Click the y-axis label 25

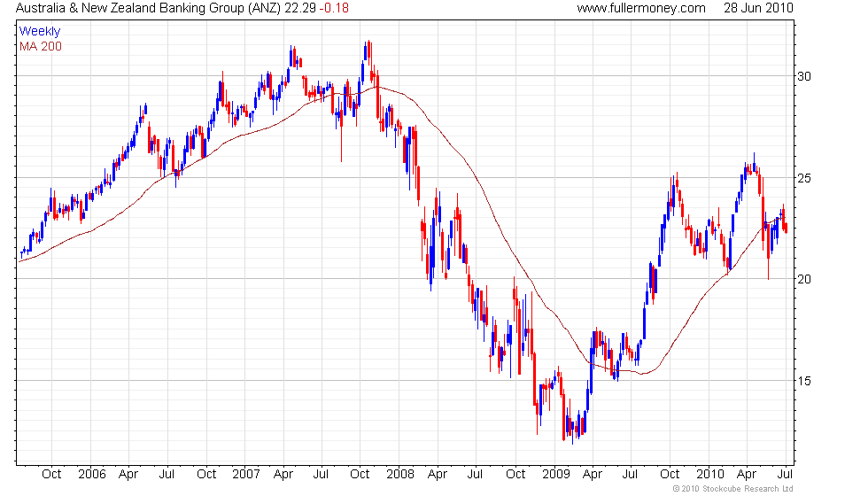[804, 178]
